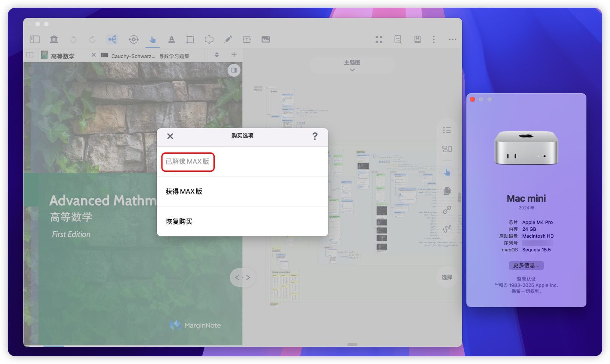Close the 高等数学 tab
This screenshot has width=610, height=364.
point(93,55)
